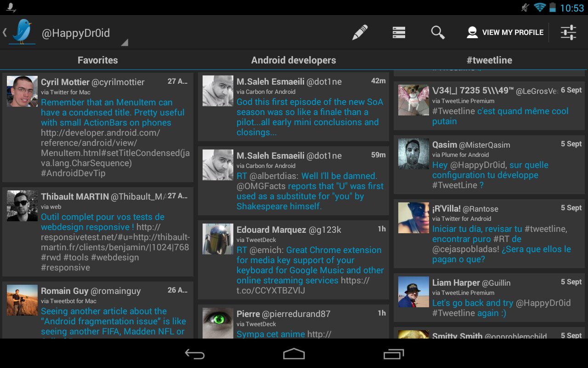Tap the #AndroidDevTip hashtag
This screenshot has height=368, width=588.
(x=73, y=173)
